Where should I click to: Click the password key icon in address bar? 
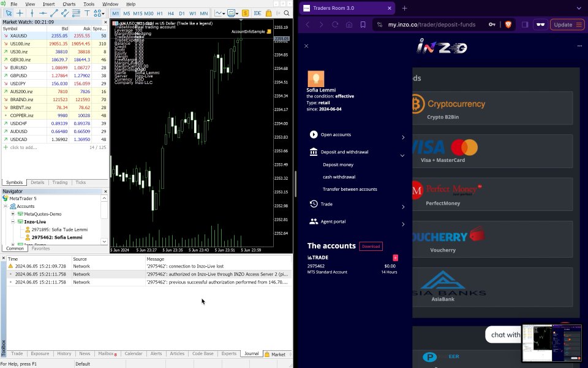coord(492,25)
